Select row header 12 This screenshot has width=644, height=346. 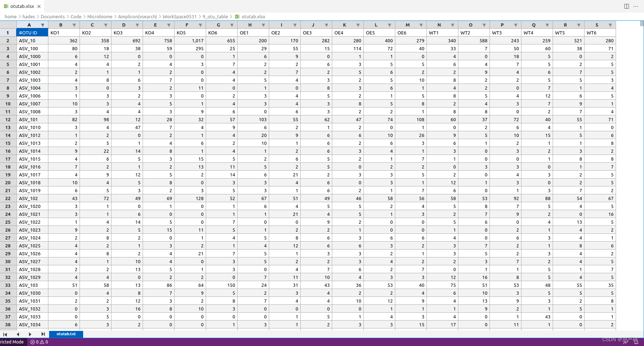8,119
